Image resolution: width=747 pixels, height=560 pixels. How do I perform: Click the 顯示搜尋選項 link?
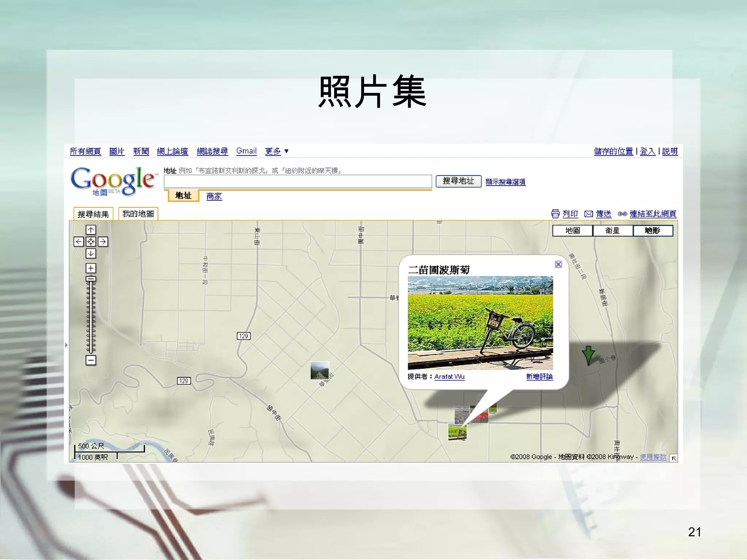coord(506,182)
